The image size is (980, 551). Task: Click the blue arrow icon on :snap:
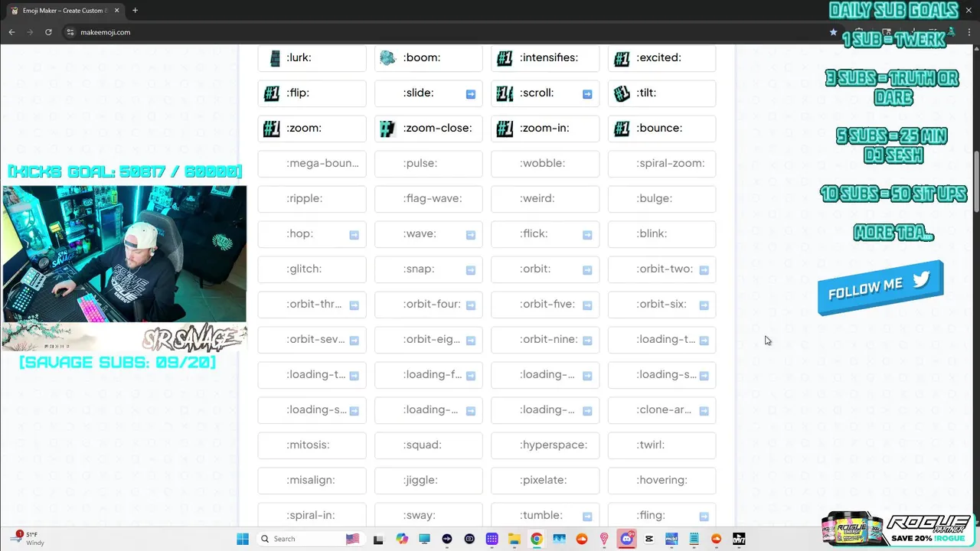point(471,270)
